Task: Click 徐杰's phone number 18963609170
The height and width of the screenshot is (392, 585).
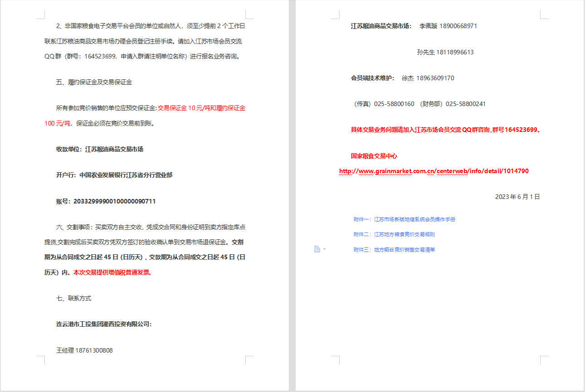Action: 435,78
